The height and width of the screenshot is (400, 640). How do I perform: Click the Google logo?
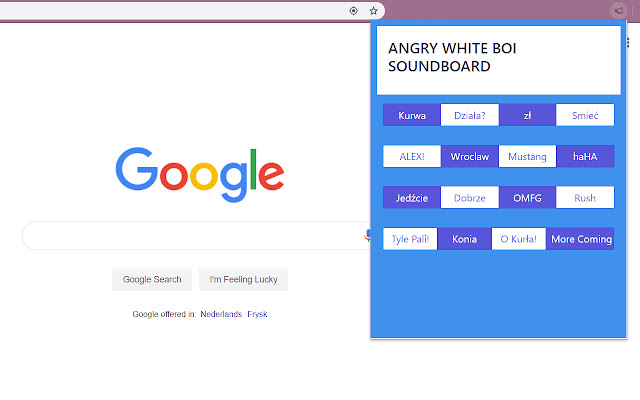(x=200, y=174)
